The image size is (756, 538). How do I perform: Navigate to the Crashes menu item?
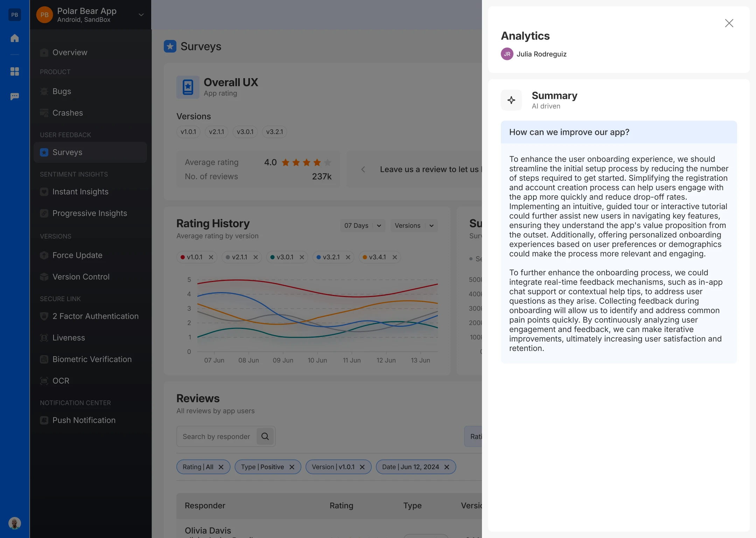68,113
